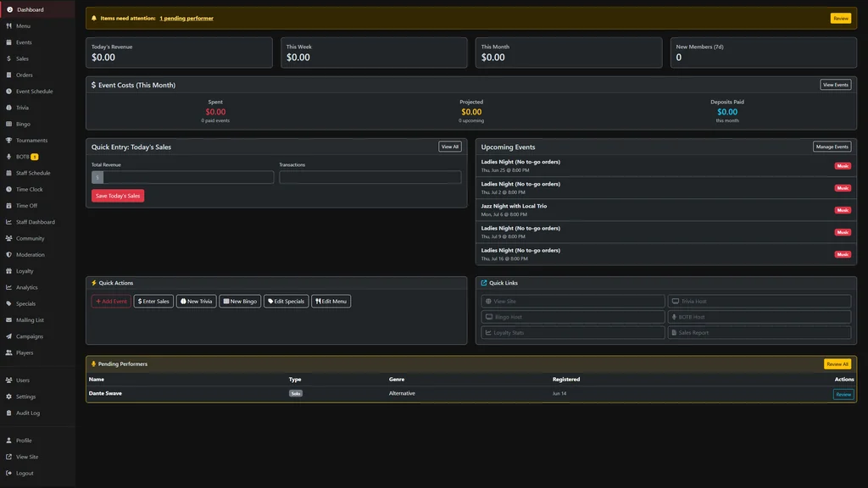Screen dimensions: 868x488
Task: Click the Time Off icon
Action: (x=8, y=205)
